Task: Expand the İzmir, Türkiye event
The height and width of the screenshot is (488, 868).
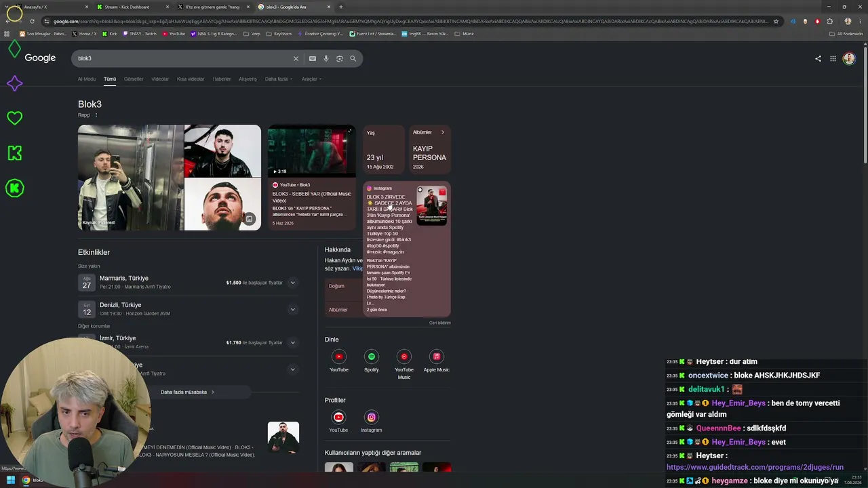Action: click(x=293, y=342)
